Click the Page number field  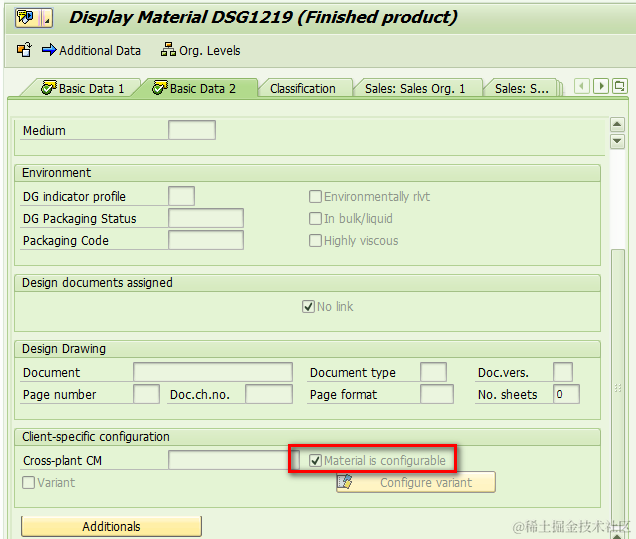pyautogui.click(x=146, y=394)
